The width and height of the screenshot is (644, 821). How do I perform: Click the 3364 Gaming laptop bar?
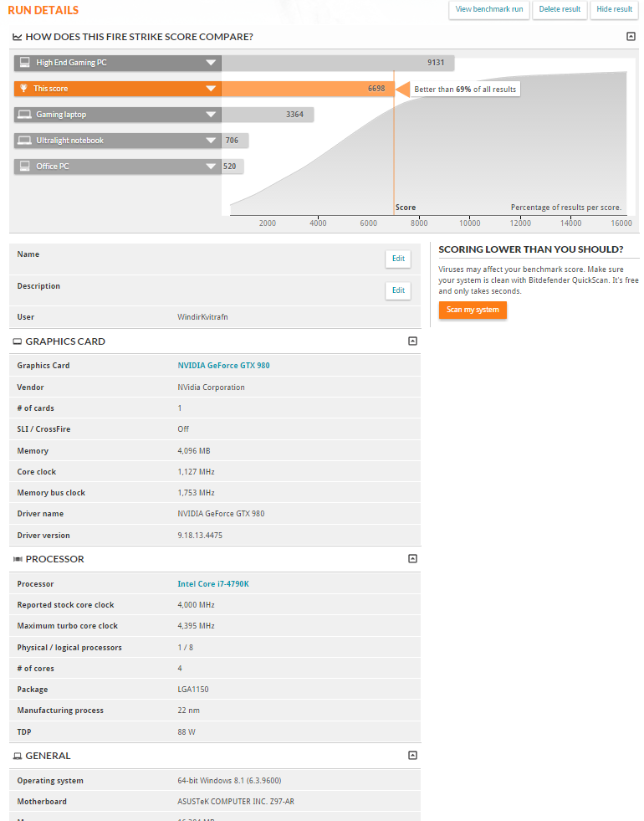coord(268,114)
